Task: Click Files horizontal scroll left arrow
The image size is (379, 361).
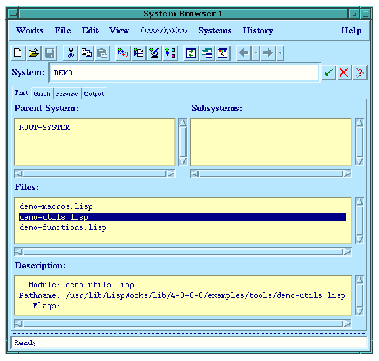Action: click(x=18, y=252)
